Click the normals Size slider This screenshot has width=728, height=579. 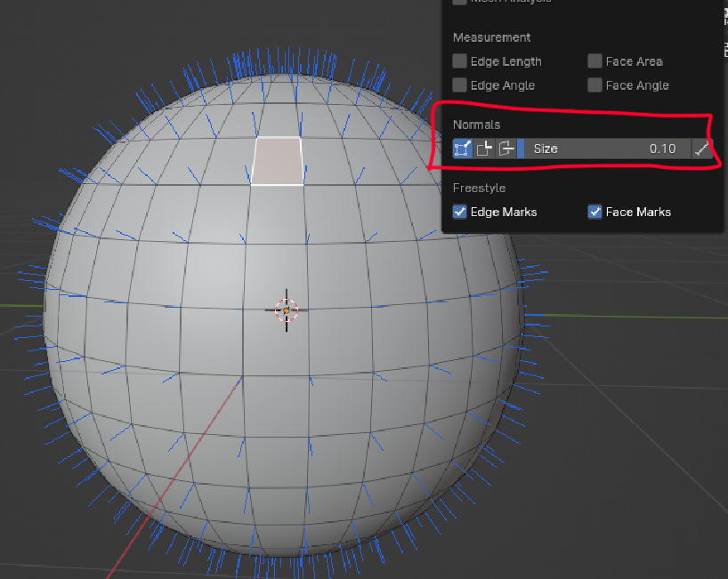pos(603,149)
